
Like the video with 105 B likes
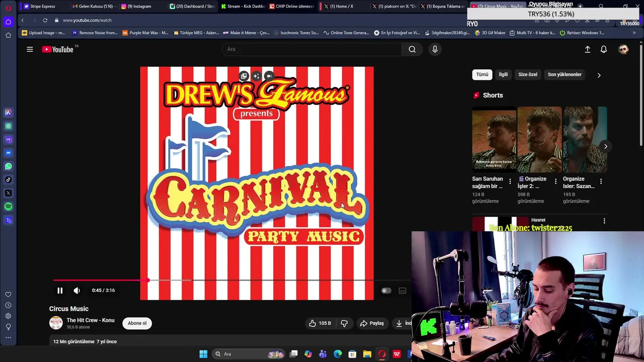(x=320, y=323)
